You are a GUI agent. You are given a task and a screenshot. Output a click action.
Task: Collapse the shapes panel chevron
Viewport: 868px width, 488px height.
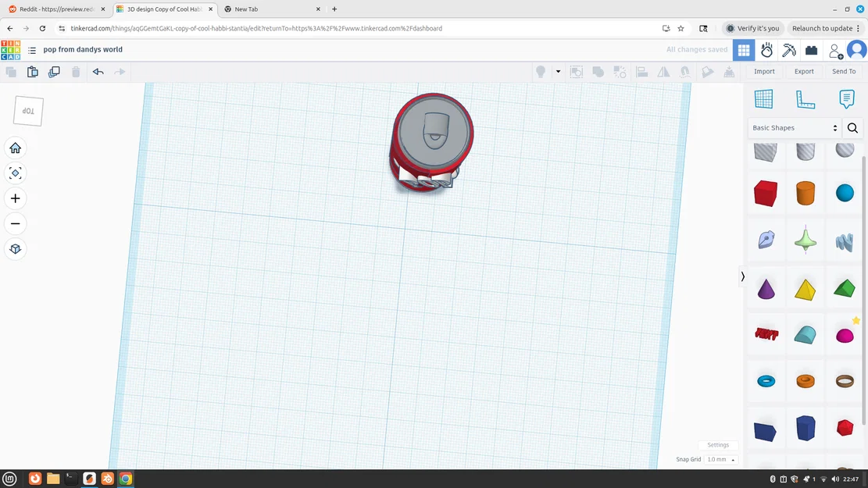coord(743,276)
